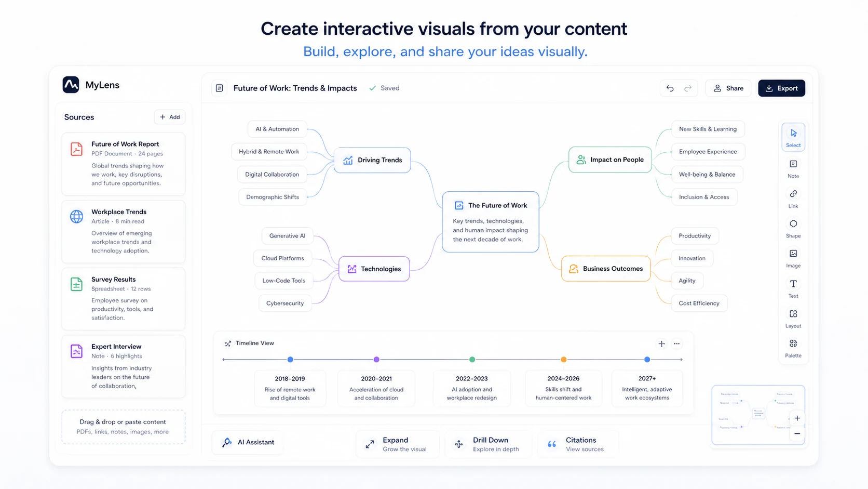Click the people icon in Impact on People
This screenshot has height=489, width=868.
tap(581, 160)
